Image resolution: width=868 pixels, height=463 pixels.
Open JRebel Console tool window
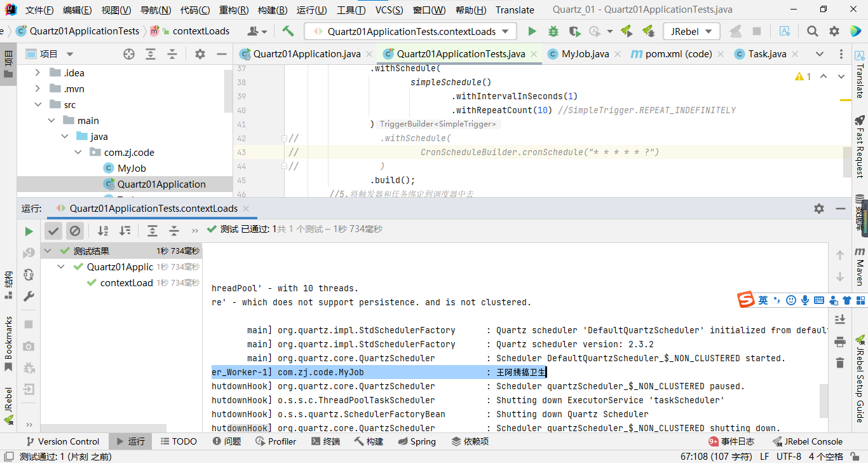tap(807, 441)
